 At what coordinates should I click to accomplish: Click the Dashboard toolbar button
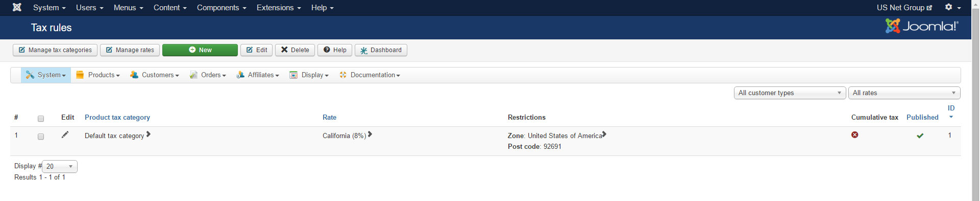pos(381,50)
